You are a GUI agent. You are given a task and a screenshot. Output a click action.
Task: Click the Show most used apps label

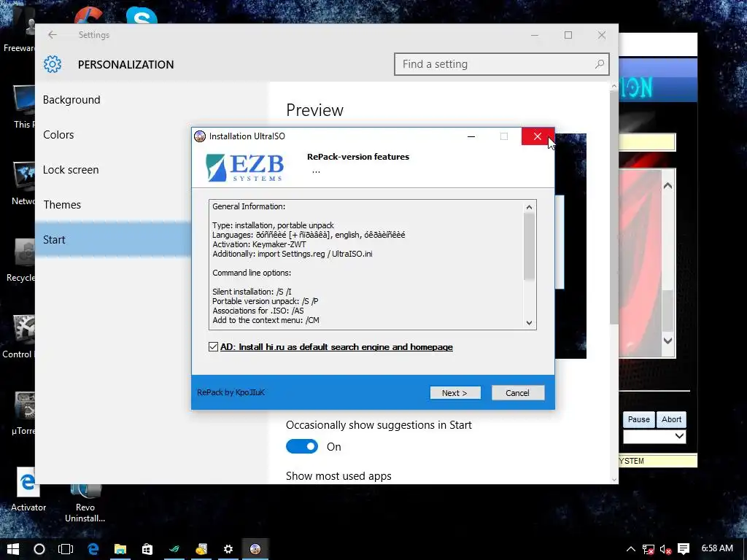point(338,476)
